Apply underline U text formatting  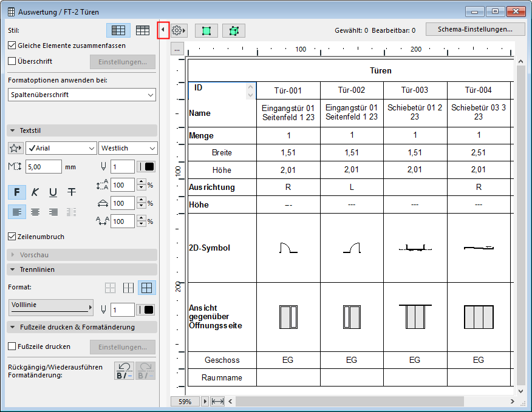53,192
